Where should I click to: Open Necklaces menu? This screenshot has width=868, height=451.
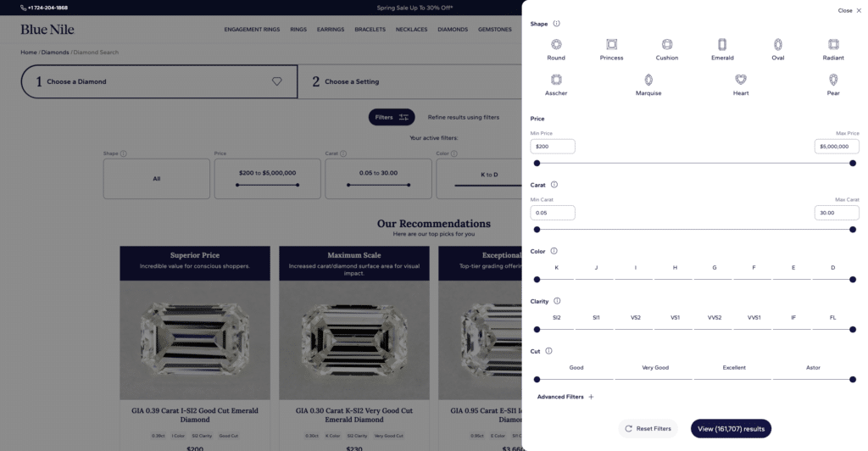point(411,30)
